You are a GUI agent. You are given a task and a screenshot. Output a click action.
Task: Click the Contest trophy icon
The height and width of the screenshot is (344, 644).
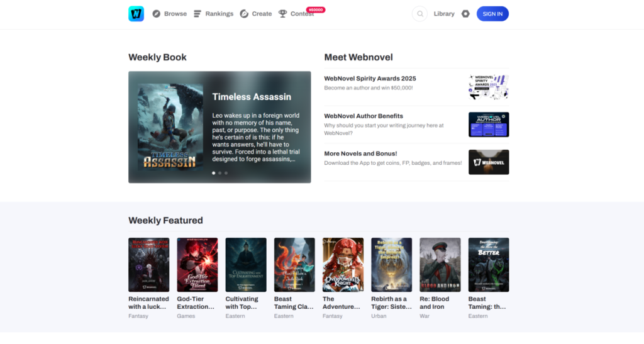click(283, 14)
